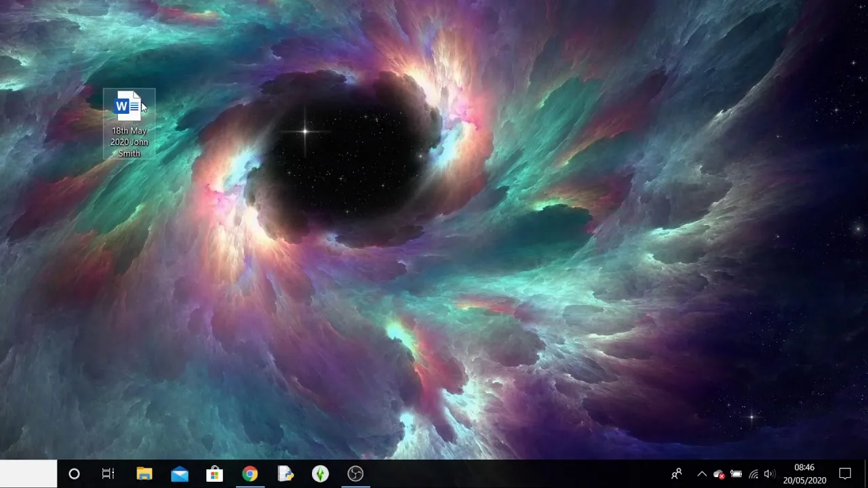This screenshot has width=868, height=488.
Task: Select the Word document icon on the desktop
Action: pos(127,106)
